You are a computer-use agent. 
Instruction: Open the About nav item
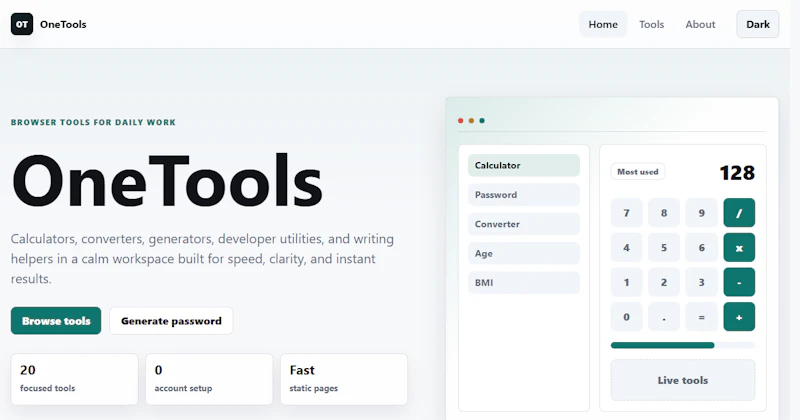pos(700,24)
